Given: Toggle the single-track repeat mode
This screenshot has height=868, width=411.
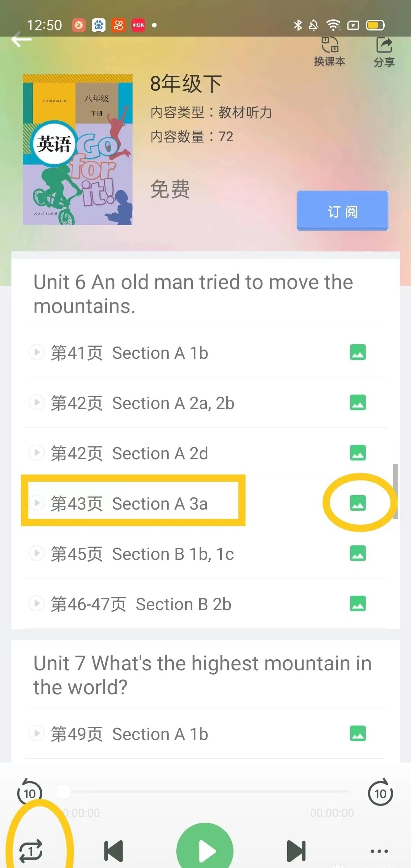Looking at the screenshot, I should pyautogui.click(x=31, y=850).
